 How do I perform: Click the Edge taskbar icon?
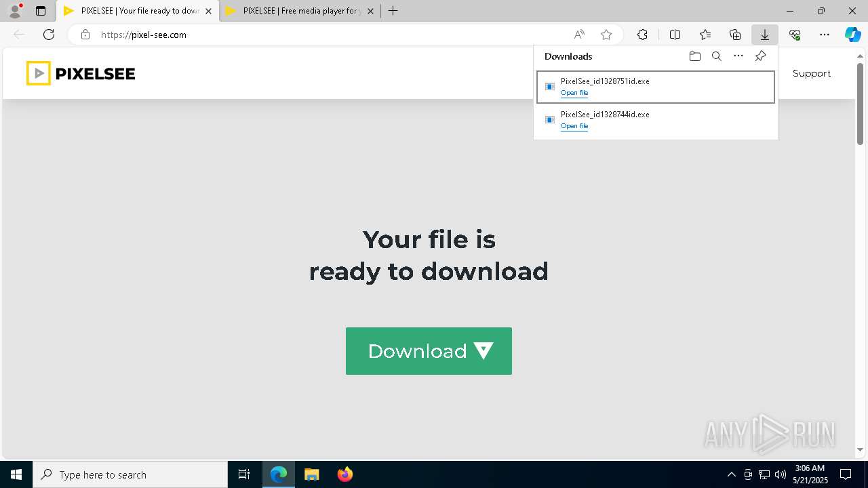tap(279, 474)
